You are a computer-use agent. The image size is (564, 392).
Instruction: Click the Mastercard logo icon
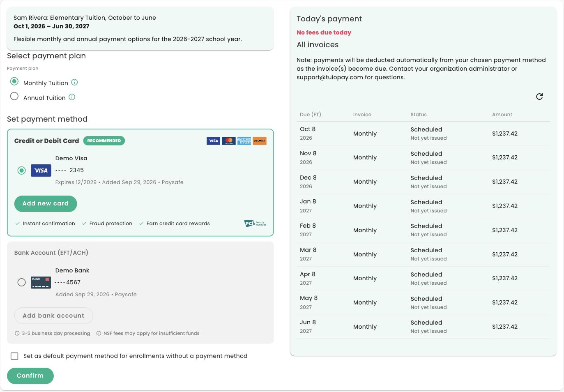229,141
